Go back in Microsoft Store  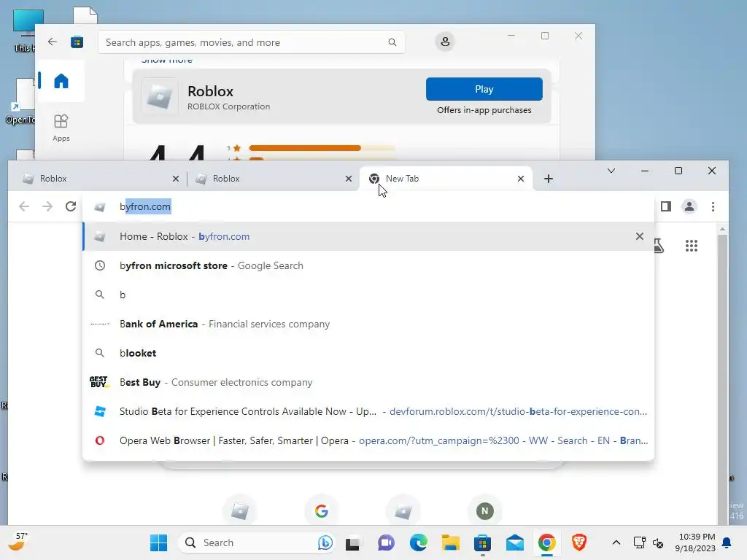coord(53,42)
